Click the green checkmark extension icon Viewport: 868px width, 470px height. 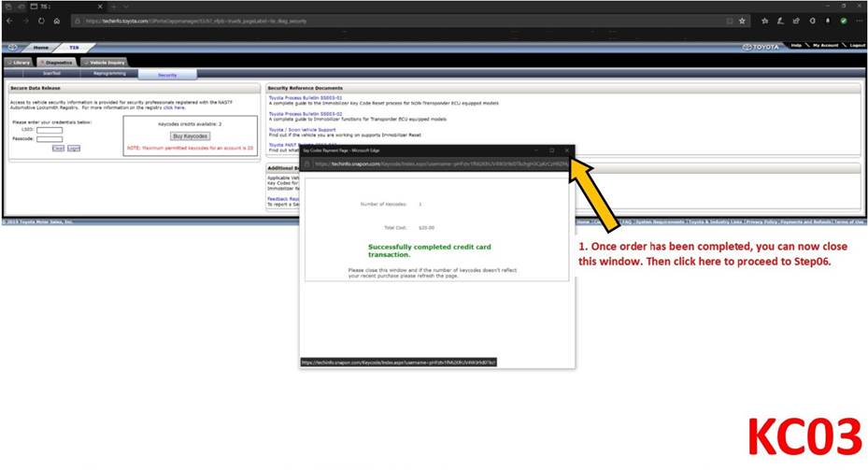(x=843, y=21)
